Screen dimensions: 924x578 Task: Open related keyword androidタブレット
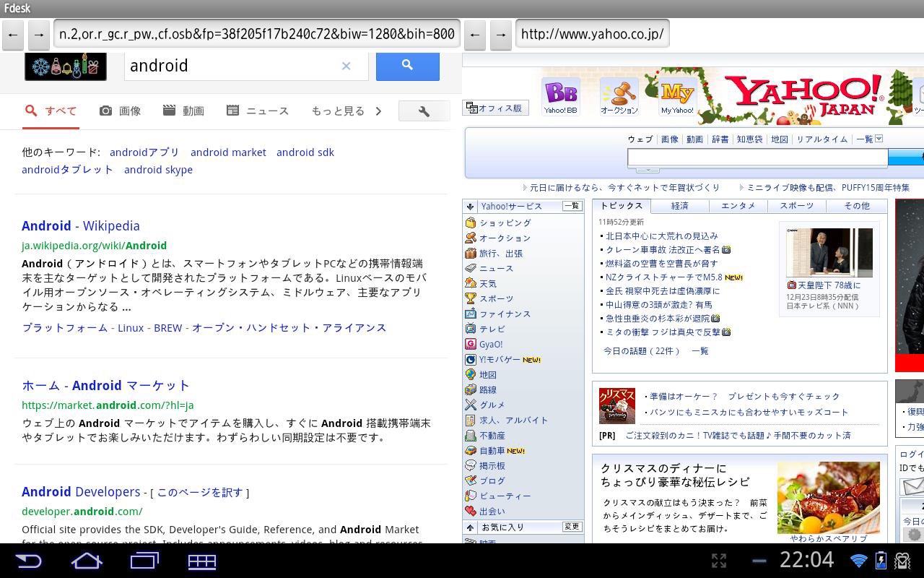[x=67, y=170]
